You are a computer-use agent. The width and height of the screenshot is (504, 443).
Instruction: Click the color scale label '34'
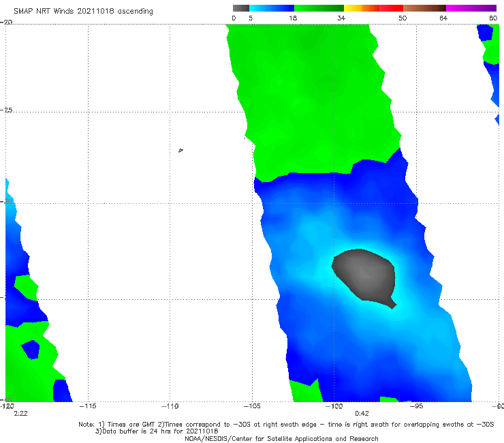pos(341,18)
